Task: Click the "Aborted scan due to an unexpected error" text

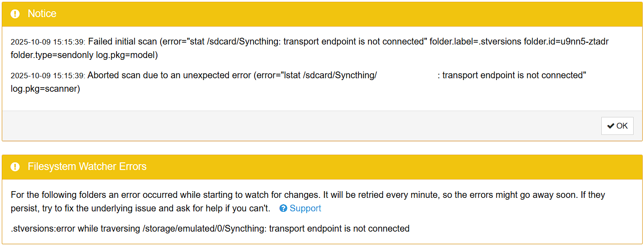Action: (169, 76)
